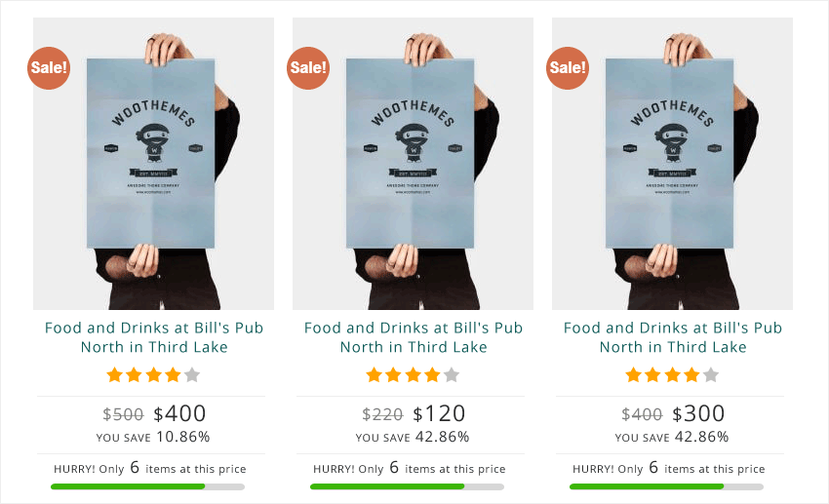This screenshot has width=829, height=504.
Task: Click the Sale! badge on third product
Action: click(x=568, y=67)
